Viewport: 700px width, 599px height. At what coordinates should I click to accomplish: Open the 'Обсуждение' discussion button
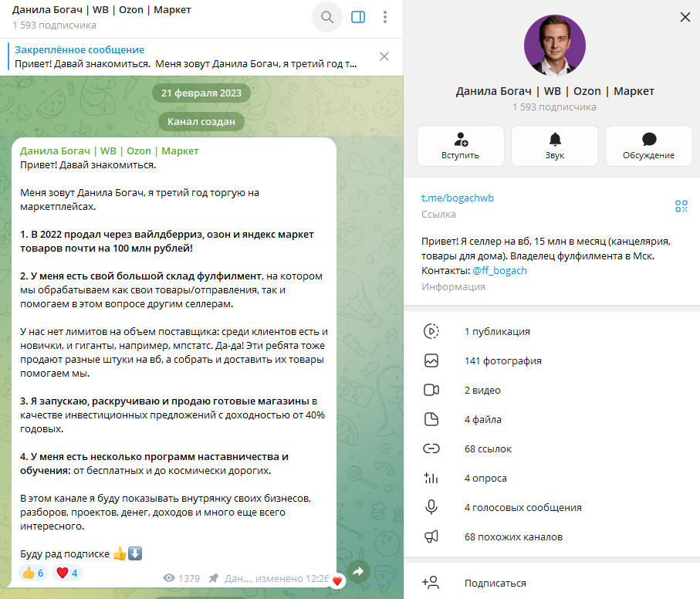click(x=648, y=146)
